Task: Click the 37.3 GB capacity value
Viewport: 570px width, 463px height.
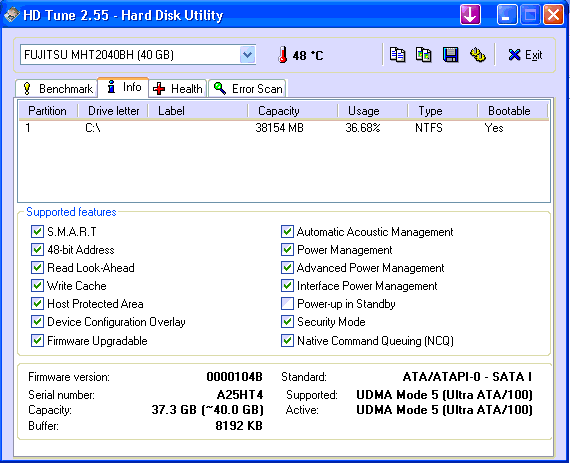Action: coord(207,410)
